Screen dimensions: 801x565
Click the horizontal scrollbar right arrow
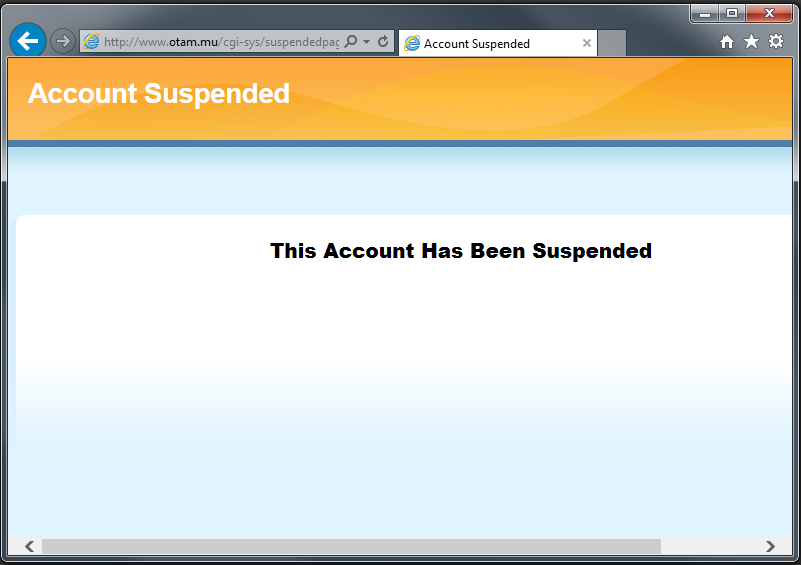point(770,546)
